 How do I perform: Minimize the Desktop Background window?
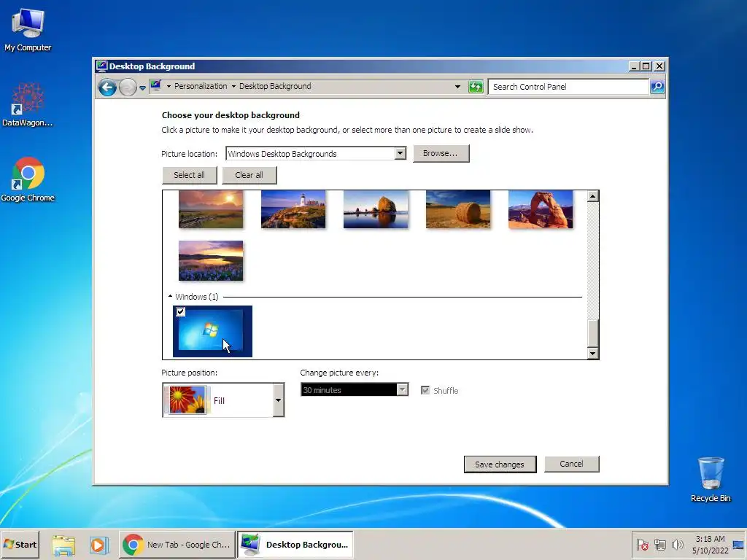click(634, 66)
